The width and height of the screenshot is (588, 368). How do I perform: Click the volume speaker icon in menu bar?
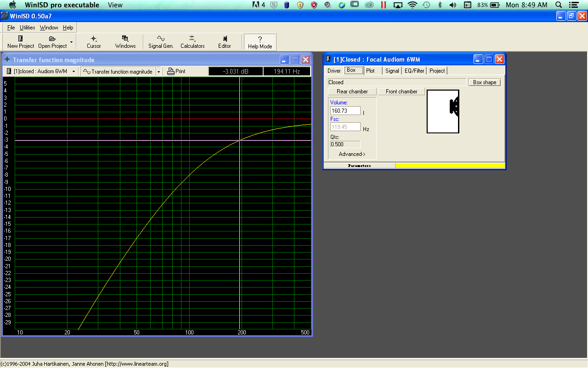click(x=453, y=5)
